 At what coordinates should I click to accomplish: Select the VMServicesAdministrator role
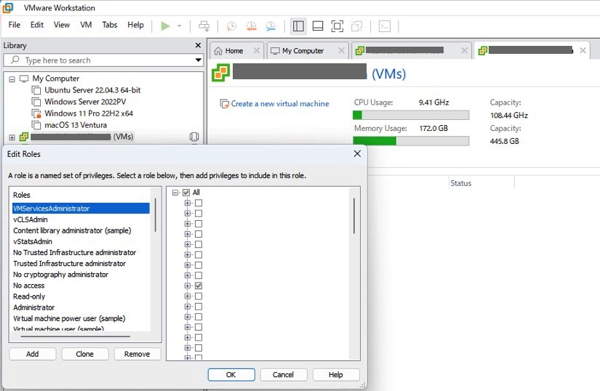tap(81, 209)
